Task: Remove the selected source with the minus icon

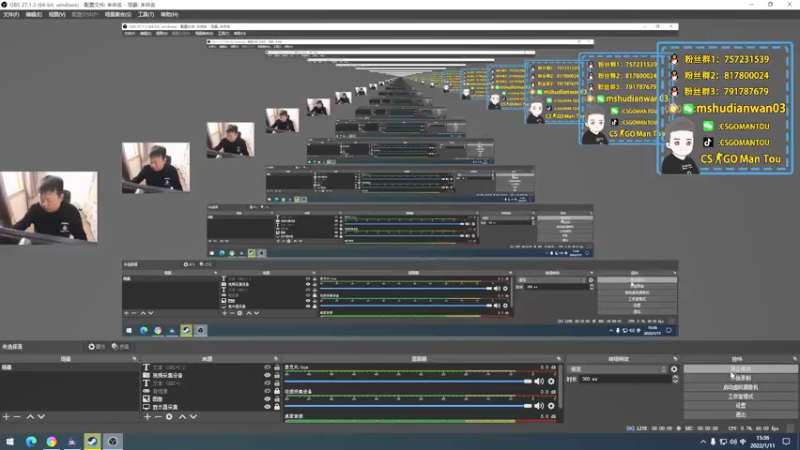Action: click(158, 417)
